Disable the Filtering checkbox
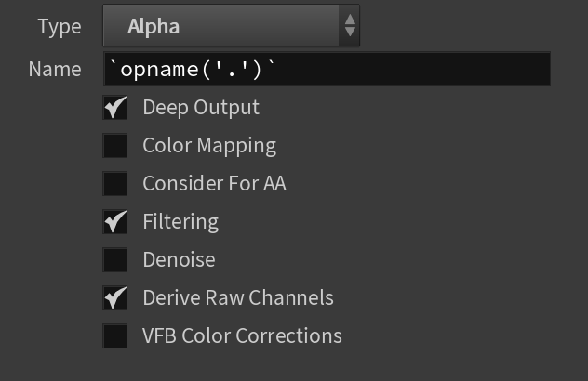588x381 pixels. [x=115, y=222]
